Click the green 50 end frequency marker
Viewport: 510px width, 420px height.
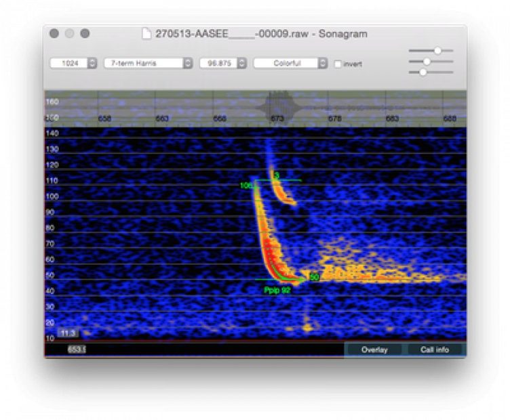[x=314, y=276]
